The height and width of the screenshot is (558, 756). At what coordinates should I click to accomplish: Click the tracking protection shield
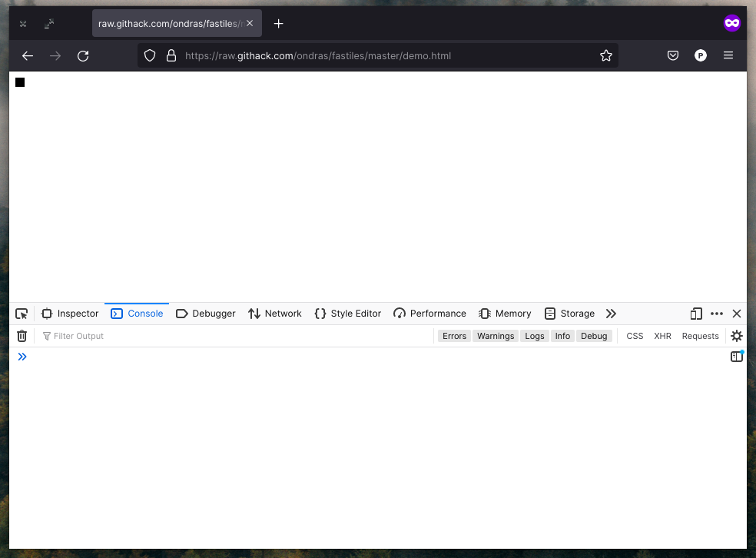(150, 55)
